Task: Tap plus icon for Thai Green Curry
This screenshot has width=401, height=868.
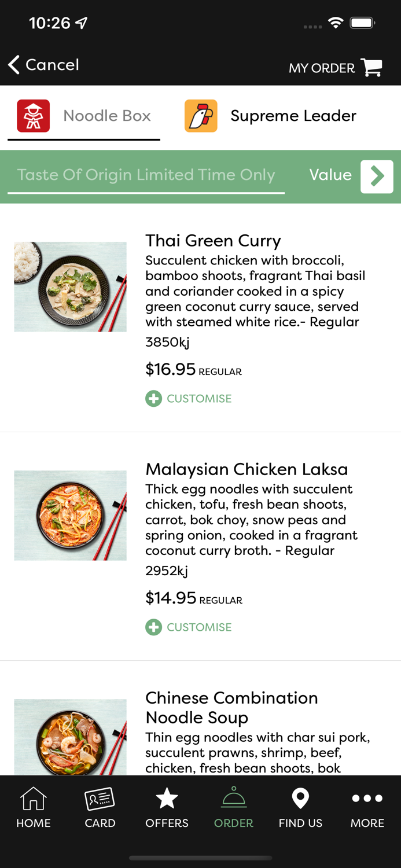Action: click(153, 399)
